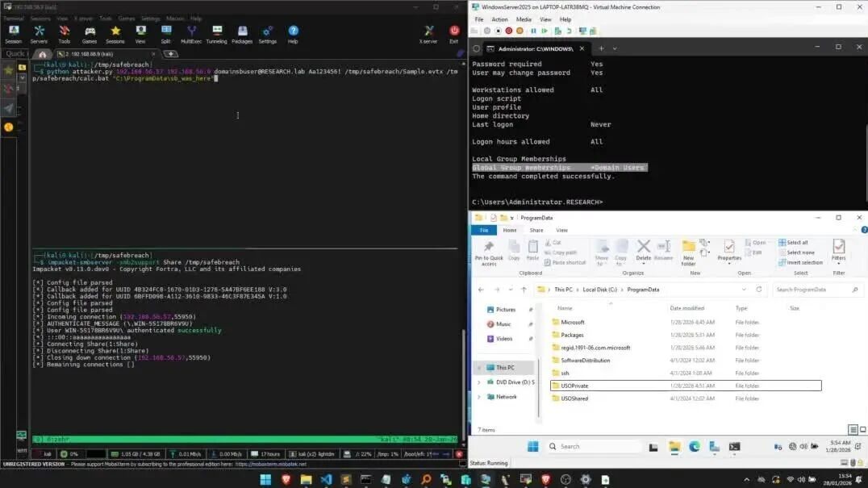Screen dimensions: 868x488
Task: Select Pictures in Explorer navigation pane
Action: click(x=506, y=310)
